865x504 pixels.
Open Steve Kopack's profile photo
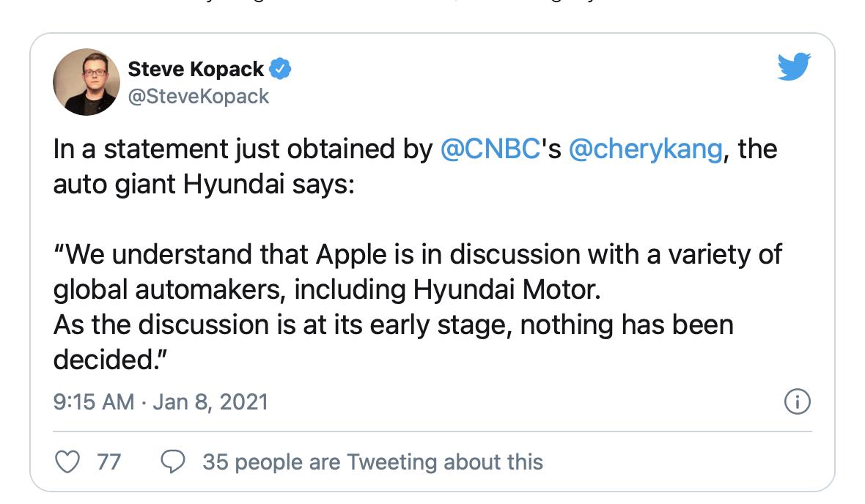click(x=86, y=82)
